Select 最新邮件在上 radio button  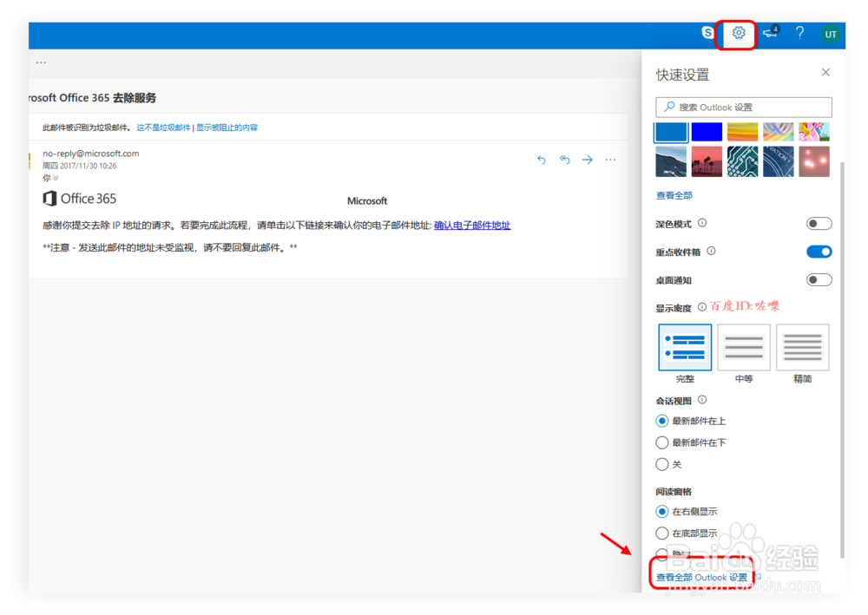point(661,422)
